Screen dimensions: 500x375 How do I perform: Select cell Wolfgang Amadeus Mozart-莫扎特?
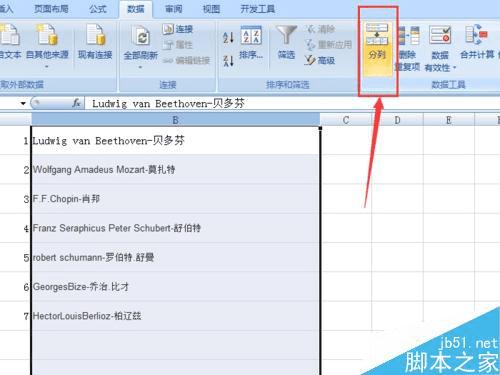pos(176,169)
